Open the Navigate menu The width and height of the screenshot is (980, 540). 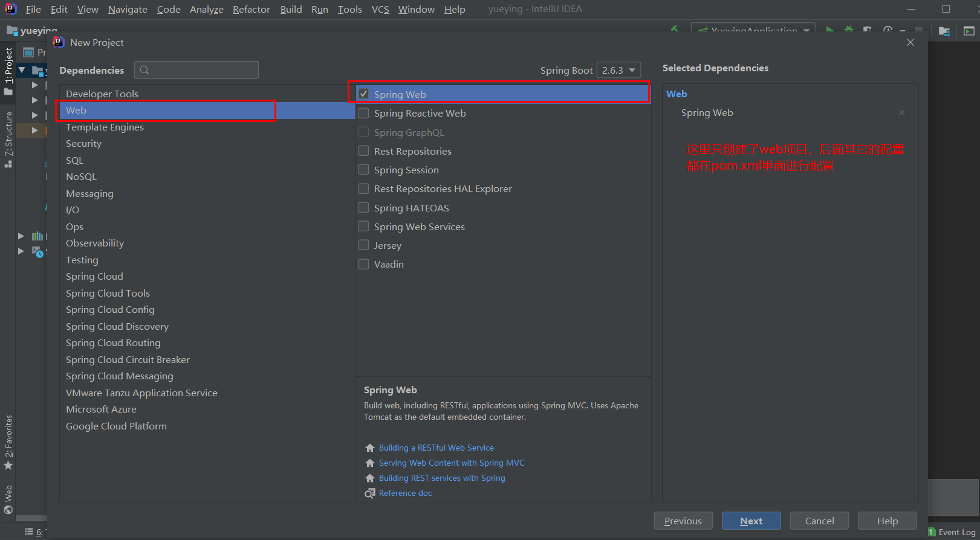(128, 9)
